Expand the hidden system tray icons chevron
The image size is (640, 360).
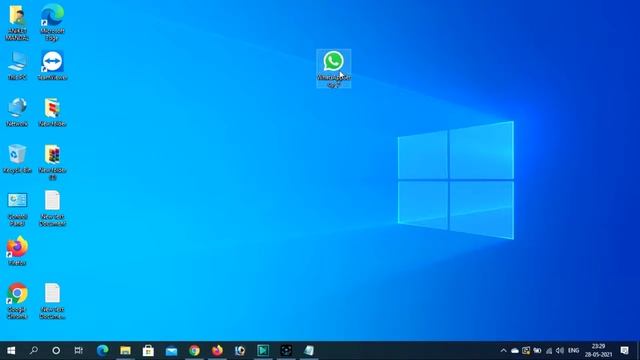pyautogui.click(x=503, y=351)
